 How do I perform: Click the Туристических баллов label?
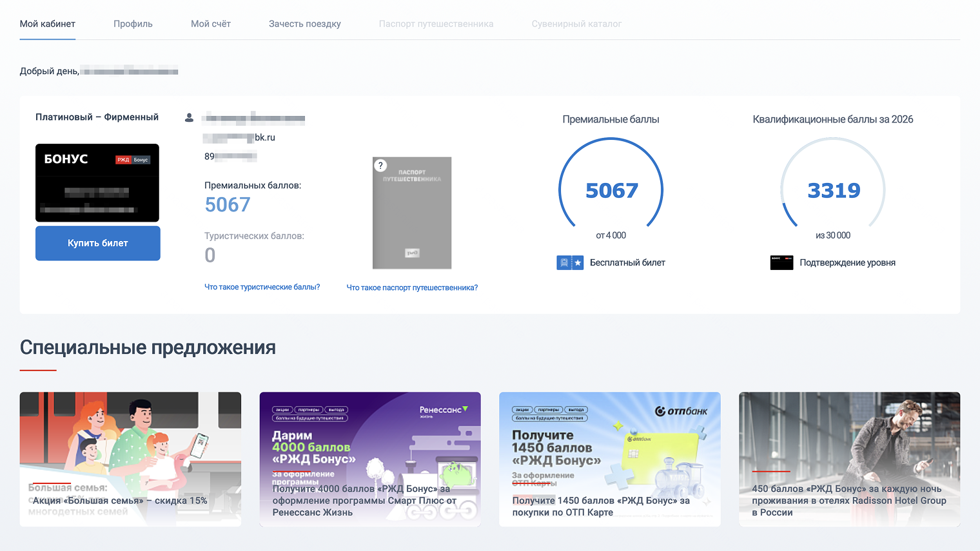point(254,236)
